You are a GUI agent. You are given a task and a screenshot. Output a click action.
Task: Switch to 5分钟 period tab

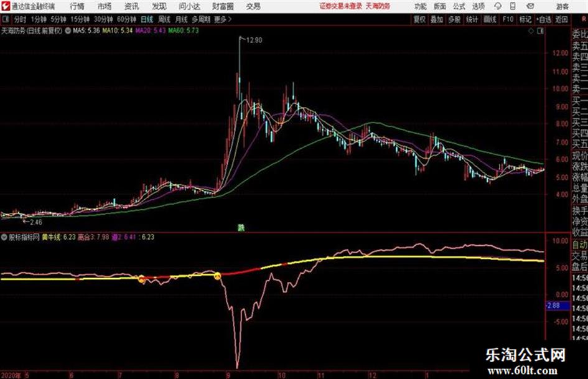point(58,19)
